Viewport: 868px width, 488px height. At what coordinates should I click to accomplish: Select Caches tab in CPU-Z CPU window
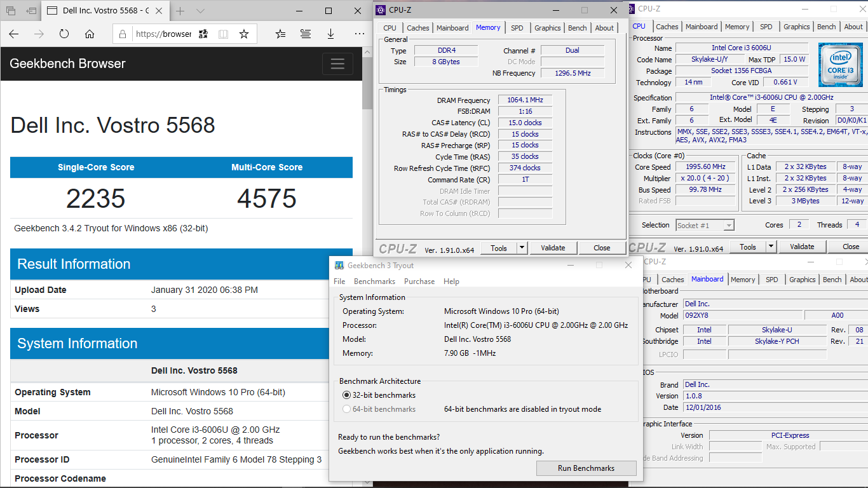point(667,27)
